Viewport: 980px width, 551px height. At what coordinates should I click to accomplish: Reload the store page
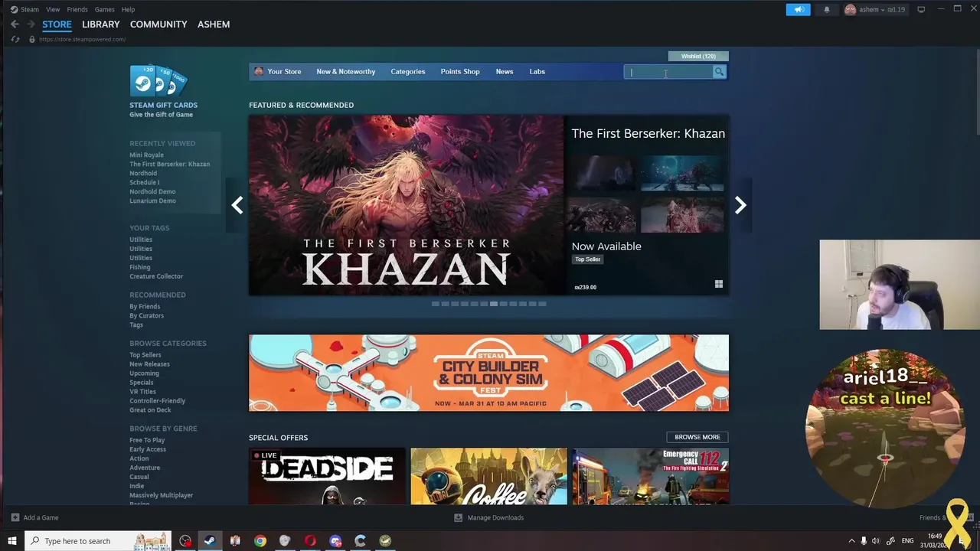pos(15,39)
